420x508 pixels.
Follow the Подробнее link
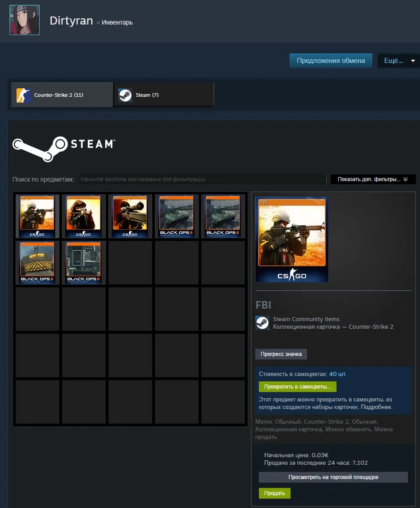click(377, 407)
